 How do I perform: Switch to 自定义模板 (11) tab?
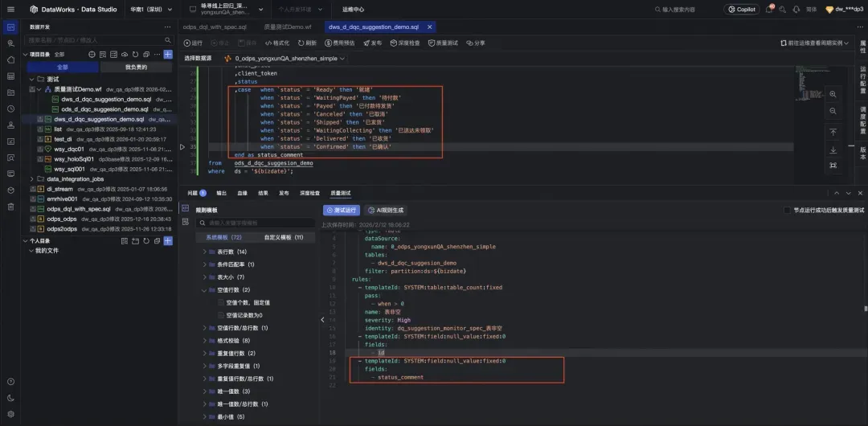284,237
